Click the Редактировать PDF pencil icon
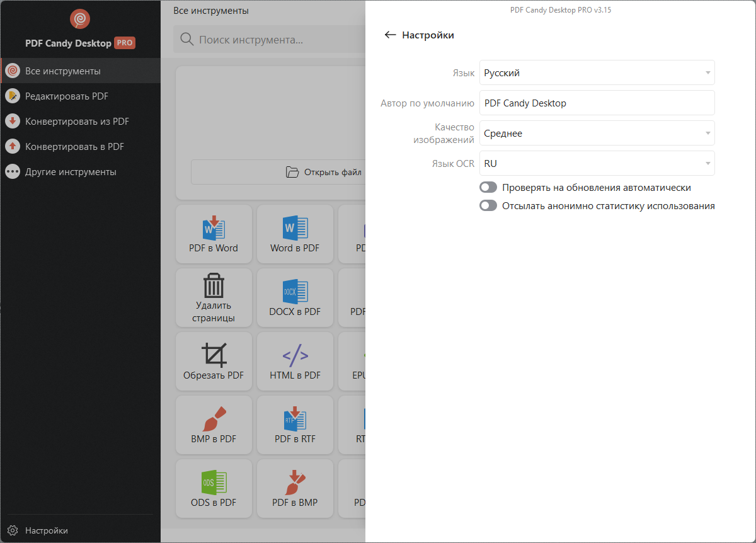 (13, 96)
